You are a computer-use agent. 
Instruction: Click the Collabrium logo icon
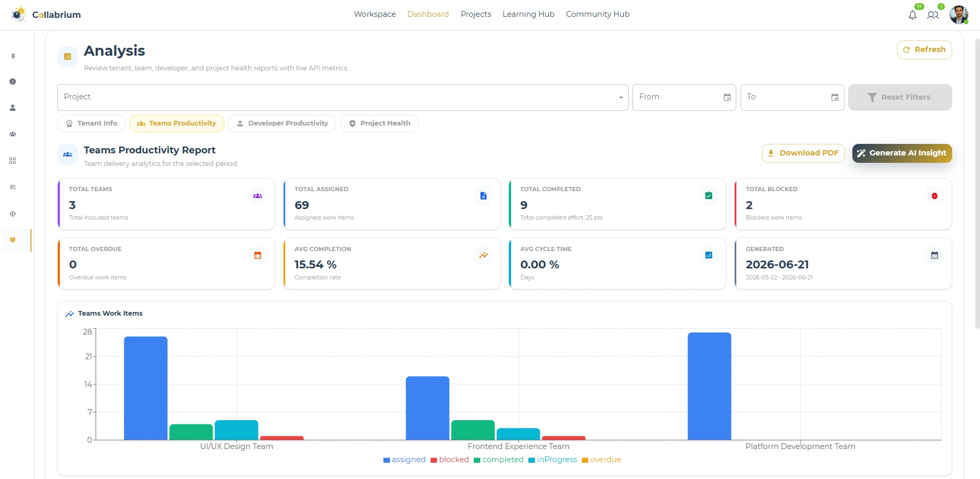click(19, 14)
